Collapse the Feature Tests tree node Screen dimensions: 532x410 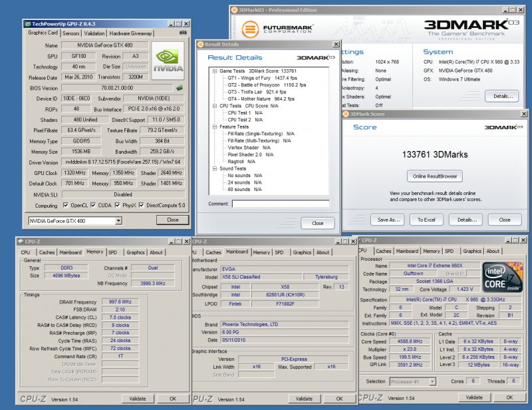pyautogui.click(x=215, y=126)
